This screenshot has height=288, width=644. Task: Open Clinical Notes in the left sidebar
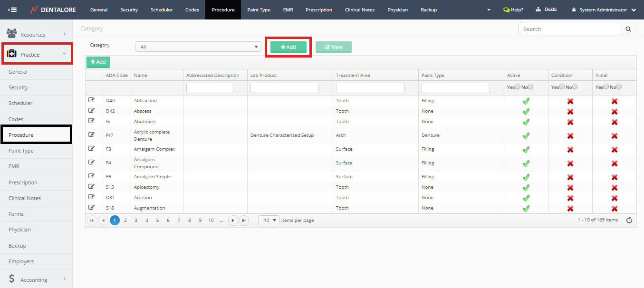25,198
